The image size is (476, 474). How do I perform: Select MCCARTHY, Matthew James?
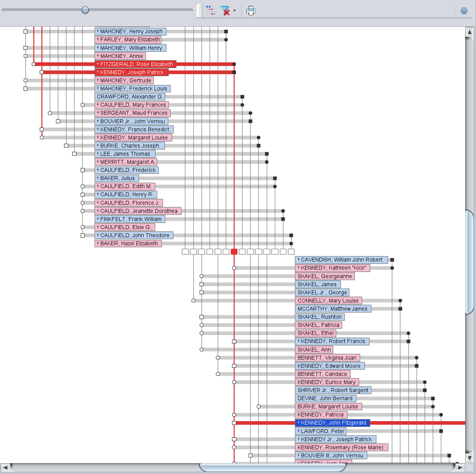[333, 309]
